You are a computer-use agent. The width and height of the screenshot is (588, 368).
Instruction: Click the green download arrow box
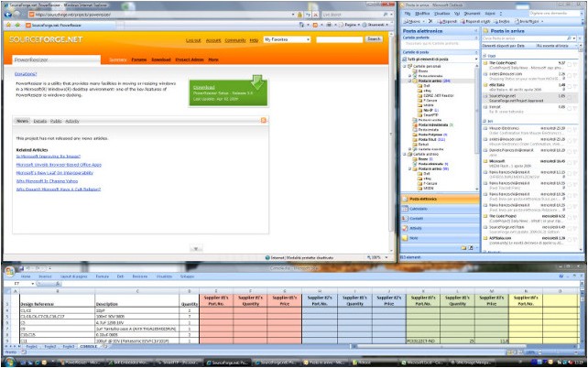pos(228,92)
